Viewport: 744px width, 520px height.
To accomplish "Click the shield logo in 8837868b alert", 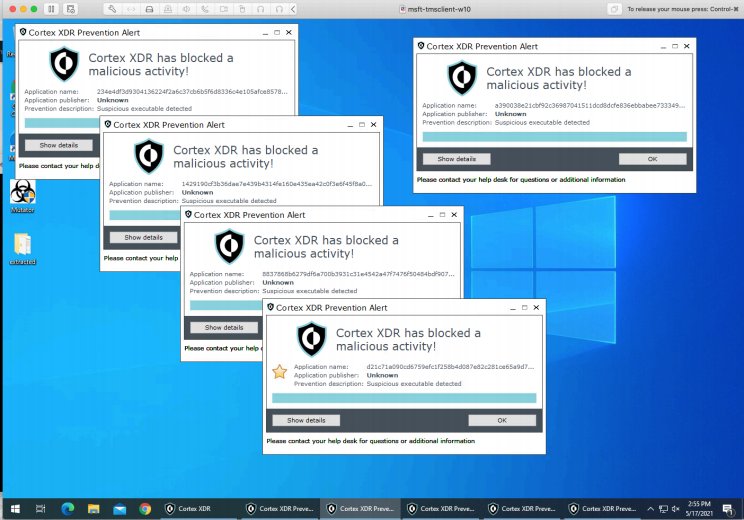I will click(x=230, y=246).
